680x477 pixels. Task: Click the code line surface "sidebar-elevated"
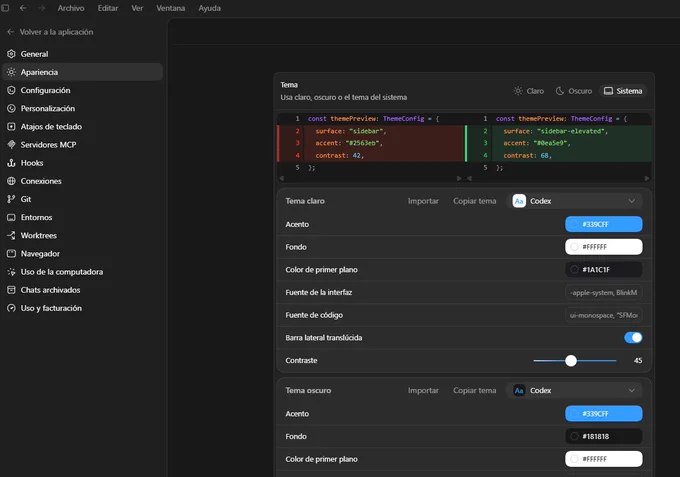click(x=555, y=131)
